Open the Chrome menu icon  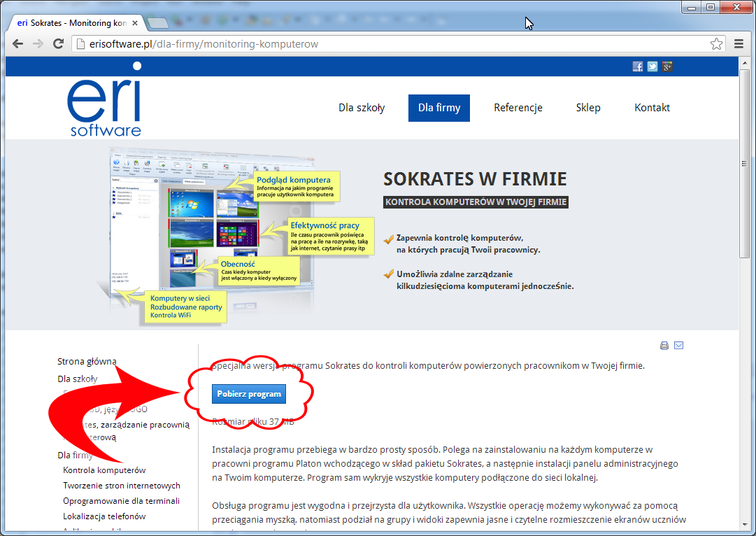[x=739, y=44]
